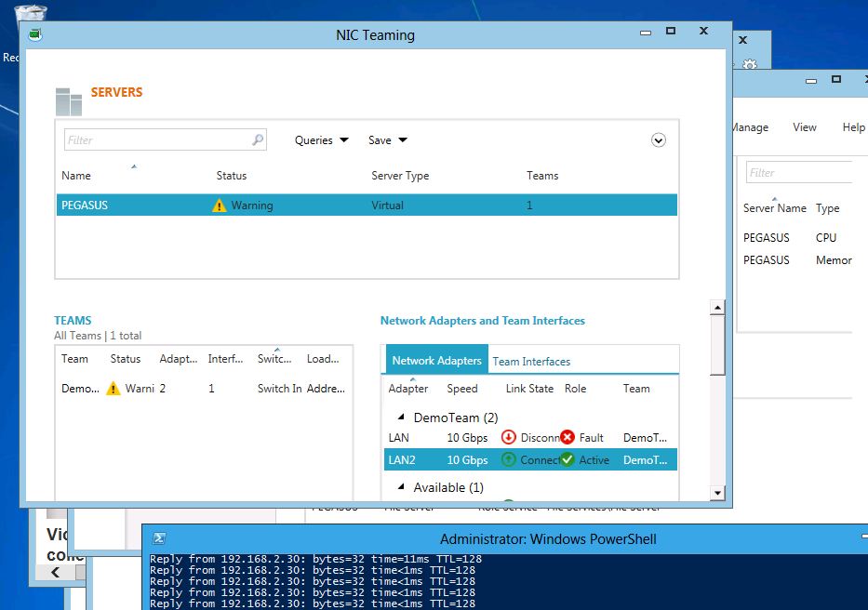Select the LAN2 adapter row
The height and width of the screenshot is (610, 868).
(530, 459)
